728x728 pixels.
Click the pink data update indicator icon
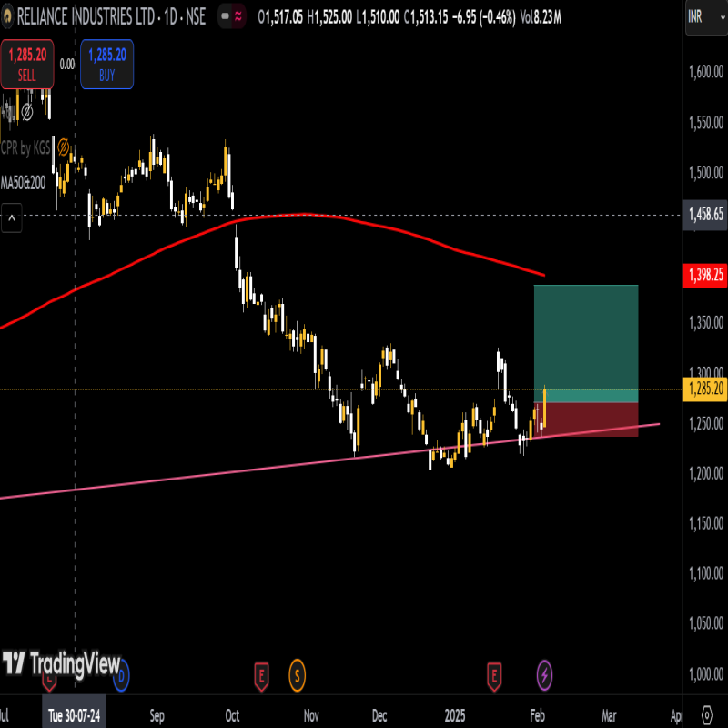point(238,16)
